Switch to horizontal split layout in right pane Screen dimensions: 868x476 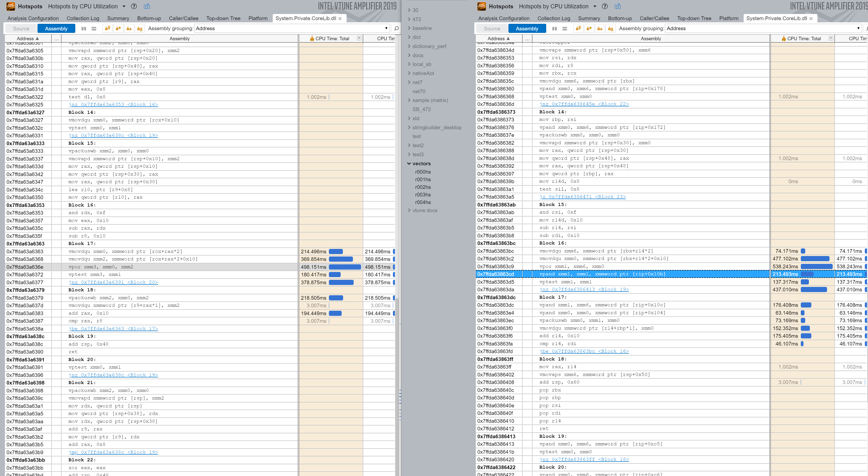tap(565, 29)
